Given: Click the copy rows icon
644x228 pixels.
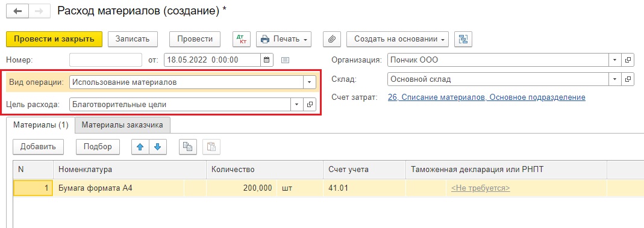Looking at the screenshot, I should (188, 147).
